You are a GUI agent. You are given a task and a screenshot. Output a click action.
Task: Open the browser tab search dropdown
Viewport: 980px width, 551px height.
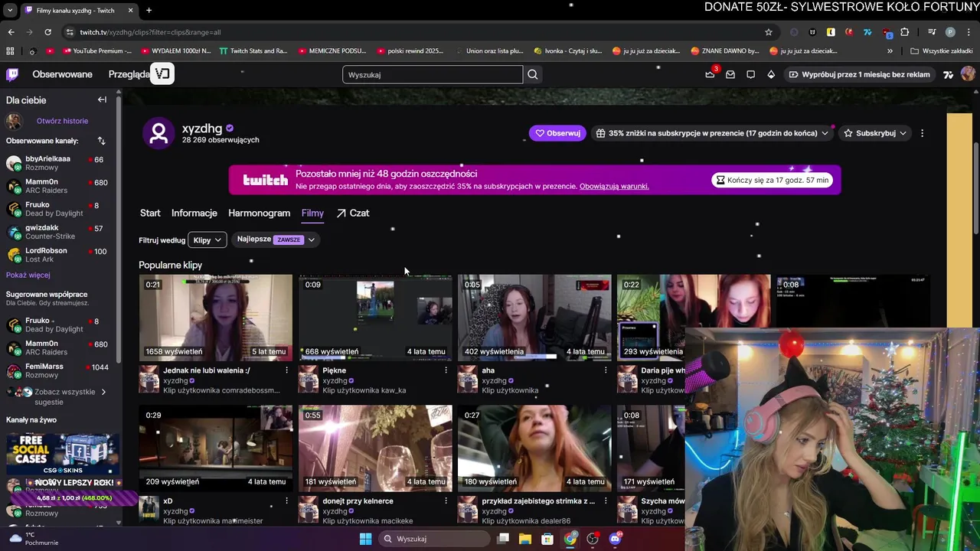pos(10,10)
